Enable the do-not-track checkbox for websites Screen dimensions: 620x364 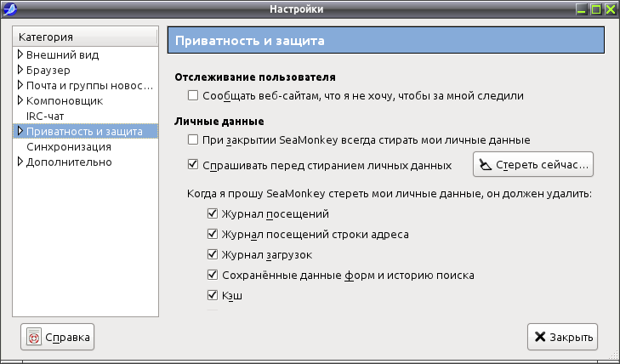click(x=193, y=95)
